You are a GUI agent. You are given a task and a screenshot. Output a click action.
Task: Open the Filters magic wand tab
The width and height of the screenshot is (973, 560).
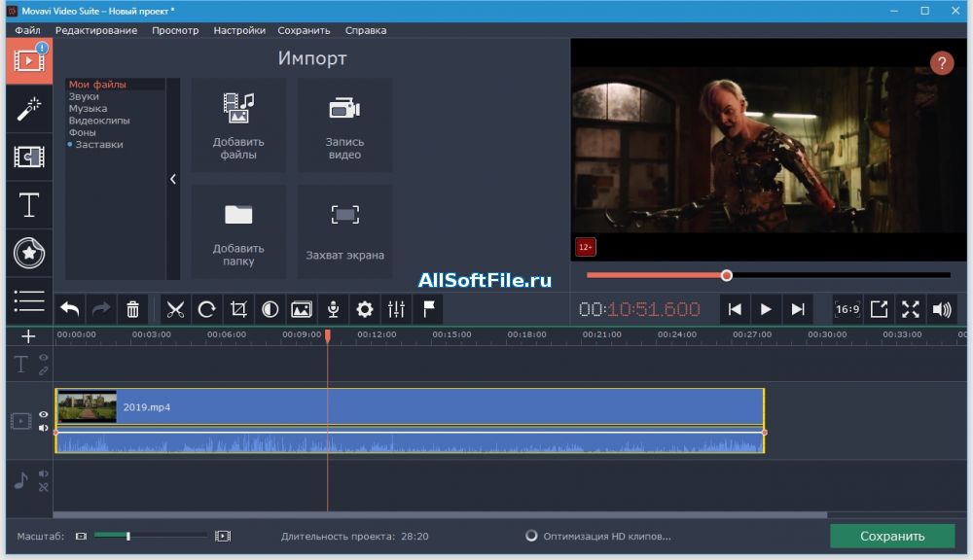tap(29, 108)
